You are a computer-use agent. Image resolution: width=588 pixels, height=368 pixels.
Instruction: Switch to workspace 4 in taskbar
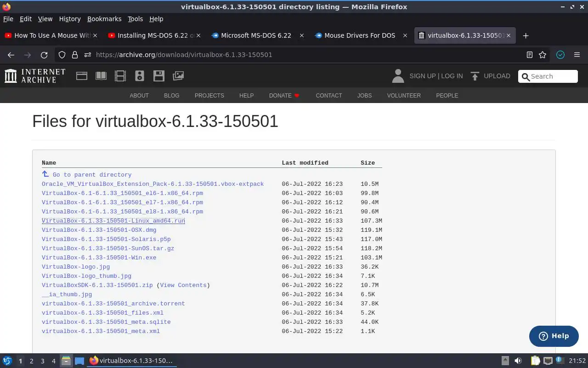[x=53, y=361]
